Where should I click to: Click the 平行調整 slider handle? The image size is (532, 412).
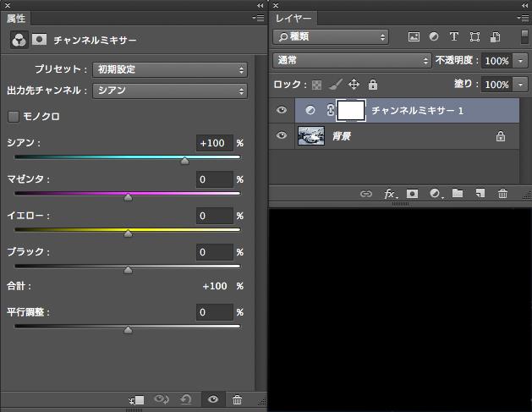coord(128,330)
